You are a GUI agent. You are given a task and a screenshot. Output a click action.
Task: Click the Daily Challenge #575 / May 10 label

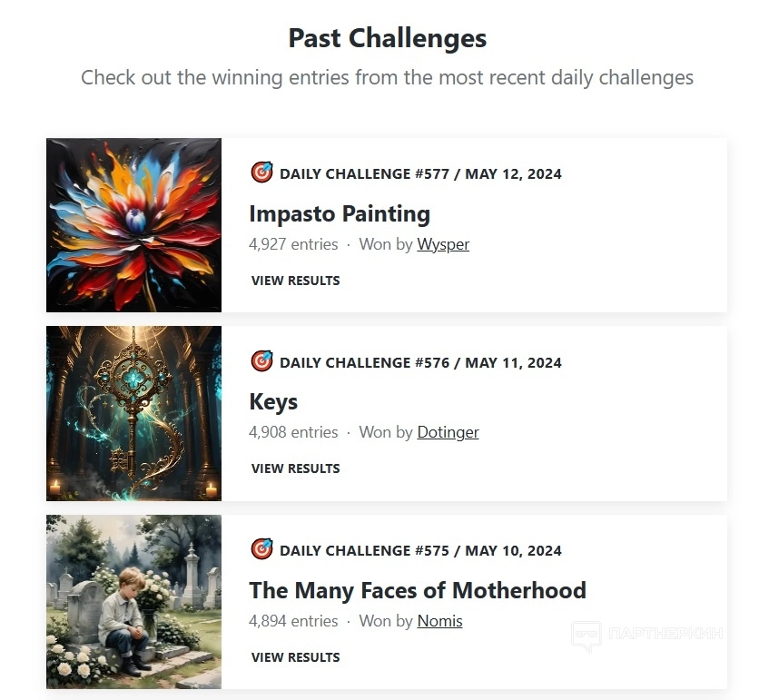pyautogui.click(x=420, y=550)
